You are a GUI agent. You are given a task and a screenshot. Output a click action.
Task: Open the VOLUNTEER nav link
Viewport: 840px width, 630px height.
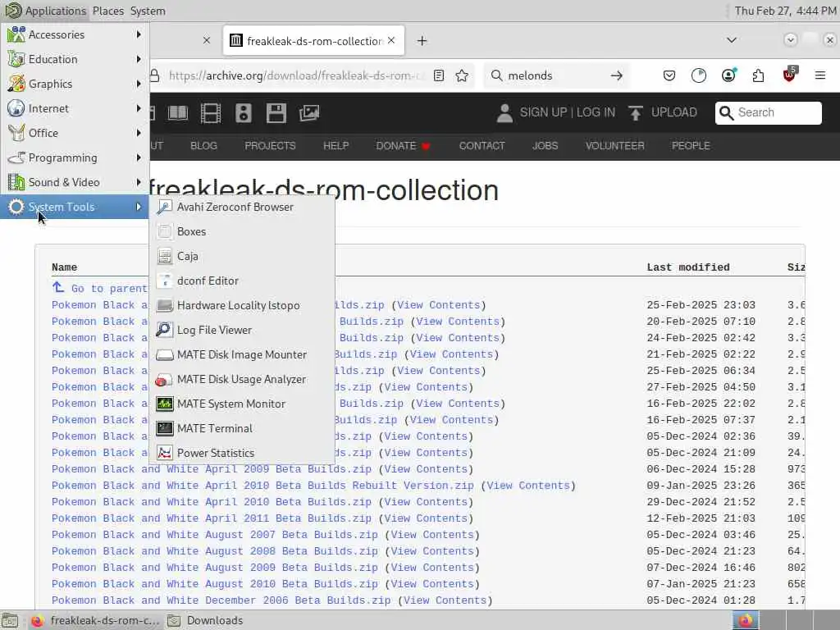click(x=615, y=146)
